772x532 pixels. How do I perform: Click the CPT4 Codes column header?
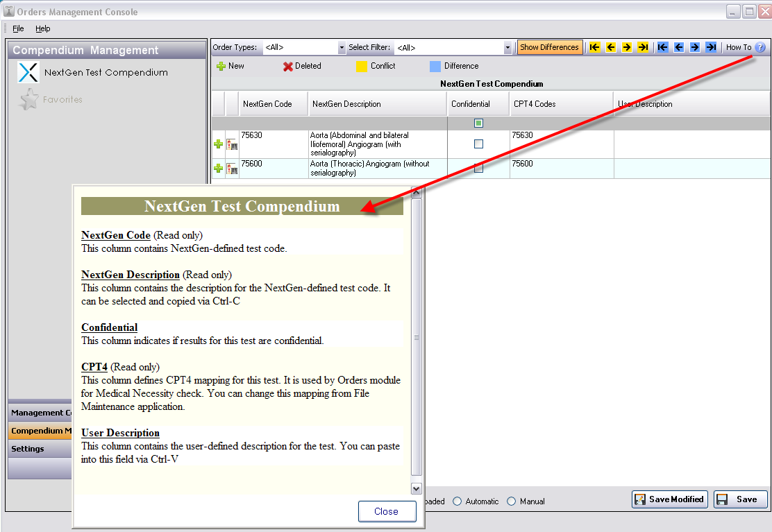[x=562, y=104]
